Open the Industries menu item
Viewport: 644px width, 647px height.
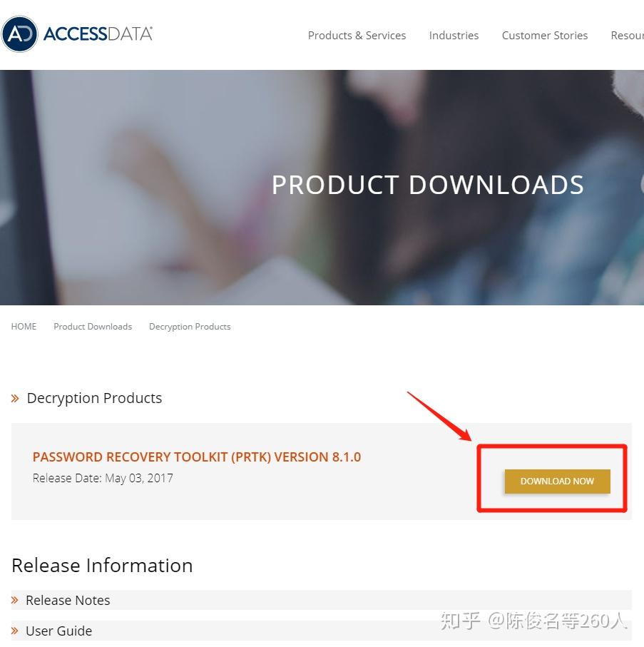(x=454, y=36)
